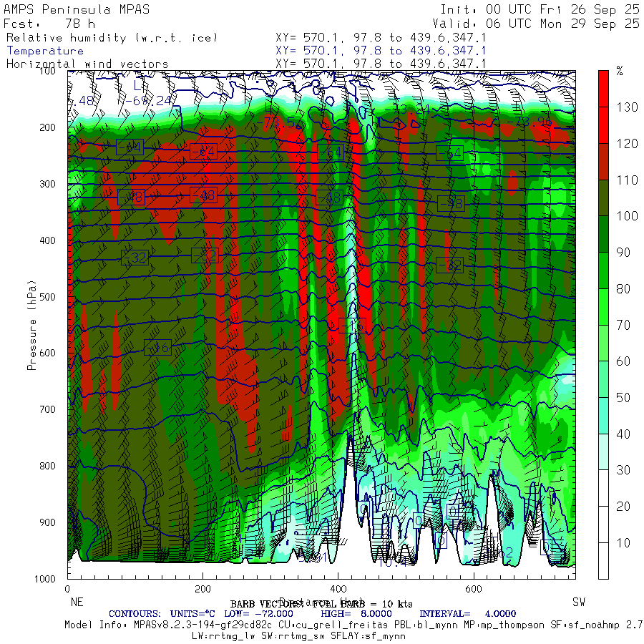Image resolution: width=644 pixels, height=644 pixels.
Task: Click the 'LW:rrtmg_lw SW:rrtmg_sw' footer line
Action: [x=298, y=636]
